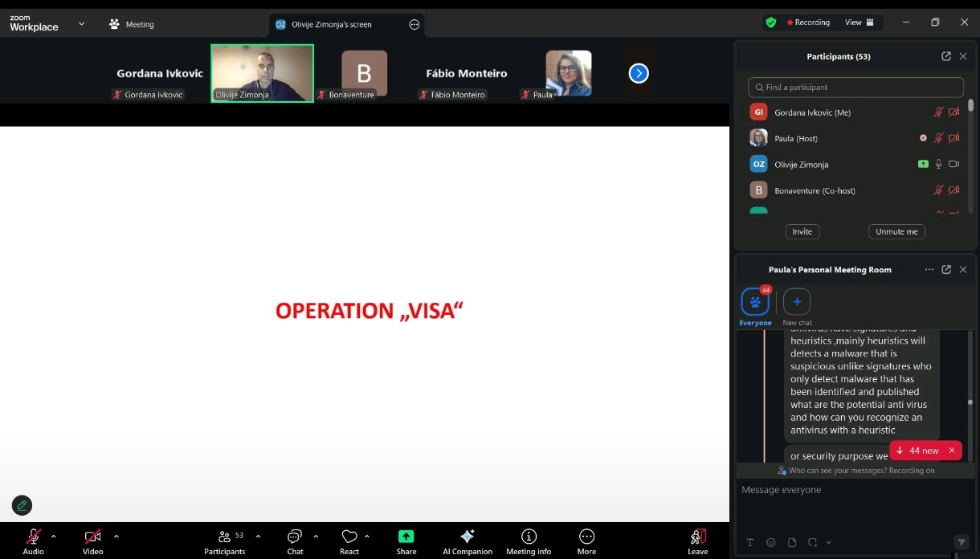Launch AI Companion
980x559 pixels.
tap(468, 537)
